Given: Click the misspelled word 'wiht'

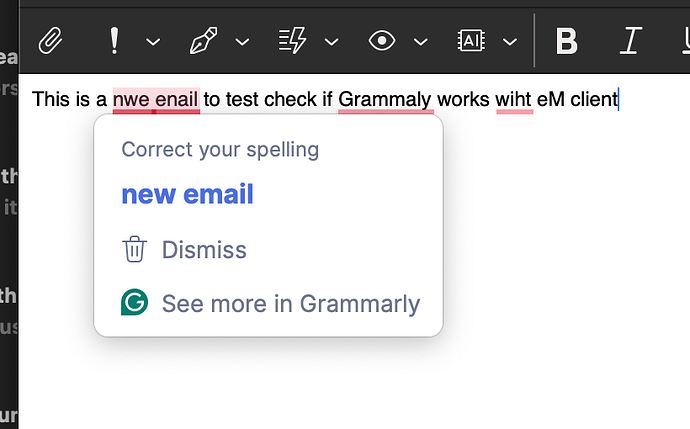Looking at the screenshot, I should tap(514, 99).
